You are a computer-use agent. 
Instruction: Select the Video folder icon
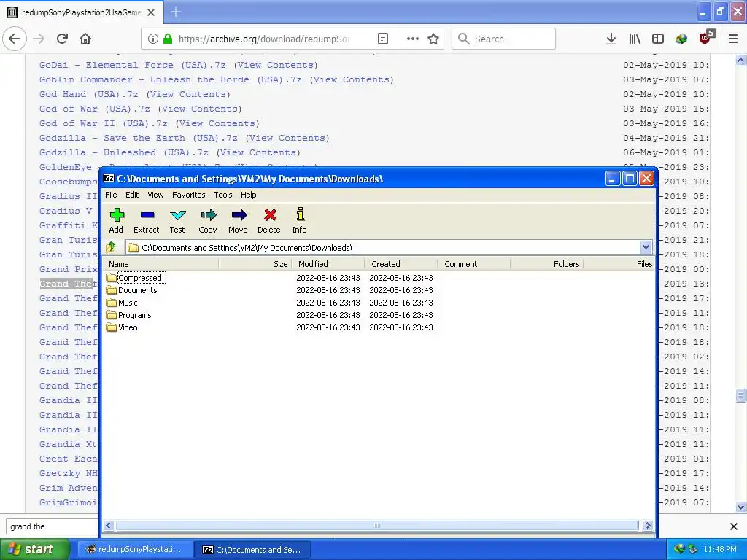coord(112,327)
